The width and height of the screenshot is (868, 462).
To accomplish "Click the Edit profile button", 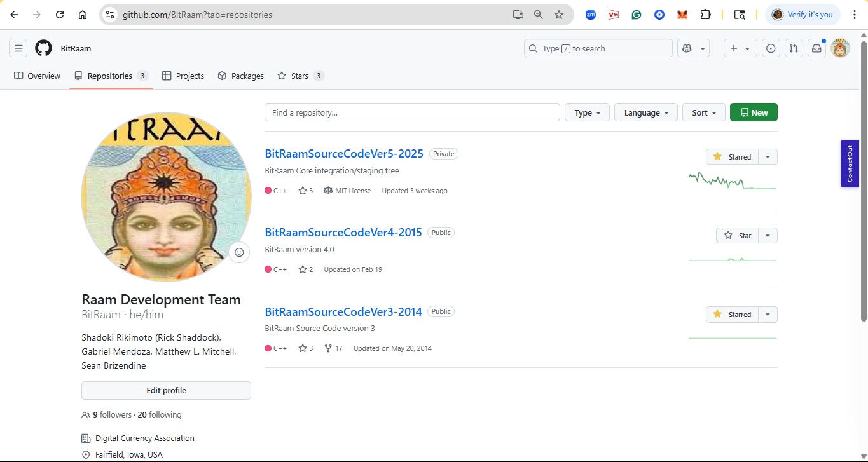I will point(166,391).
